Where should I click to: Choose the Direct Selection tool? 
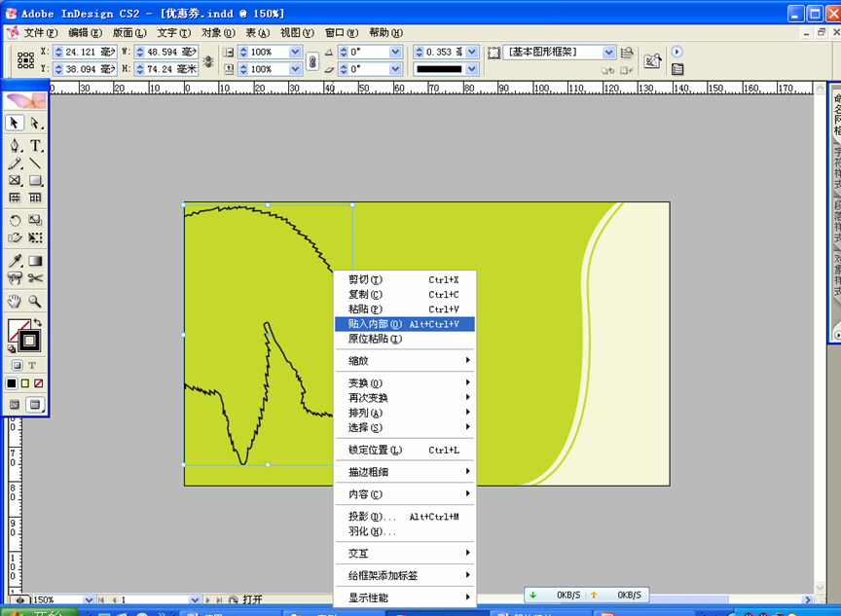click(x=35, y=123)
